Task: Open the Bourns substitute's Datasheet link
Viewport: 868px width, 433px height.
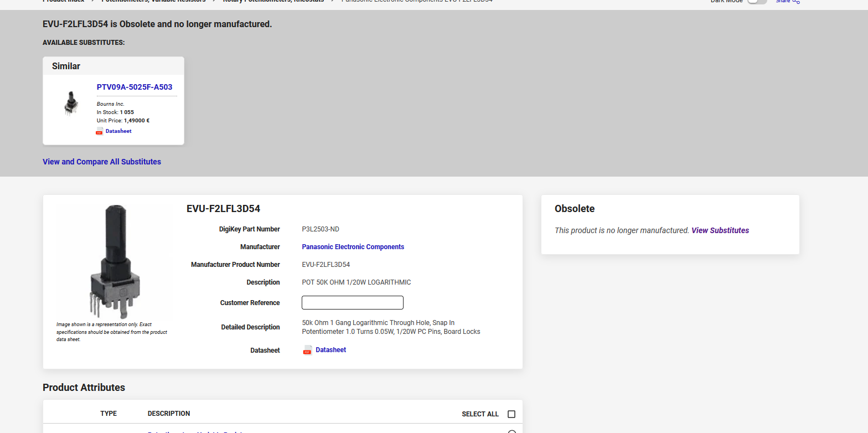Action: pyautogui.click(x=118, y=131)
